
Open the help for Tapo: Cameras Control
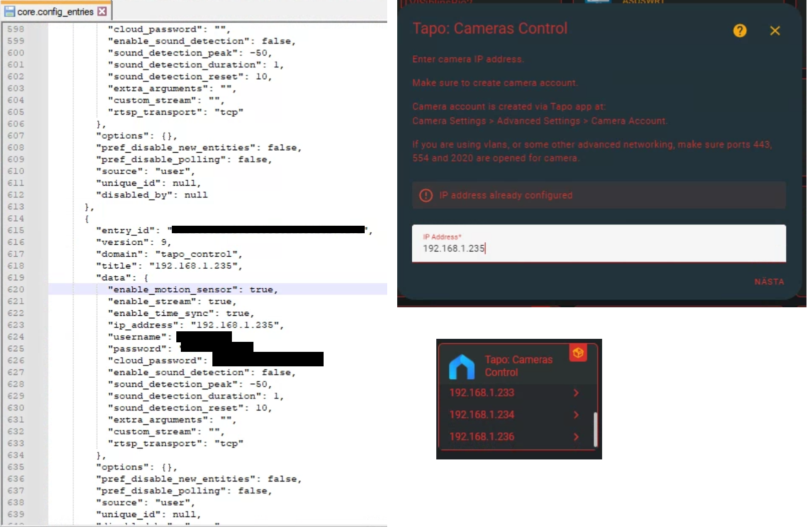coord(740,31)
